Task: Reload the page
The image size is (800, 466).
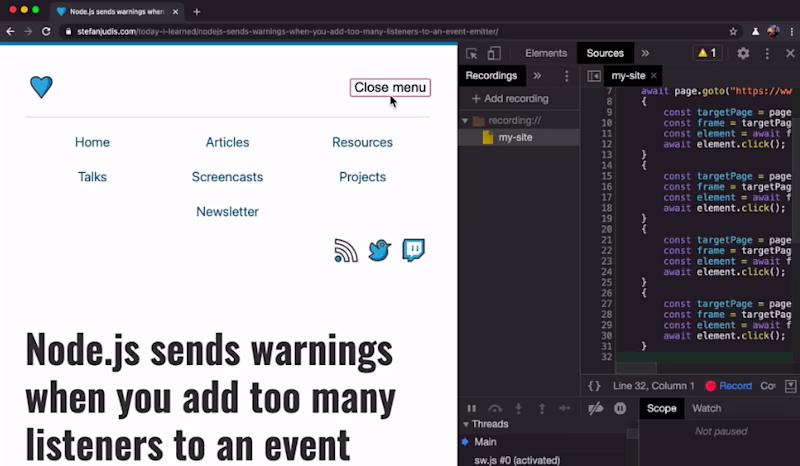Action: pos(46,32)
